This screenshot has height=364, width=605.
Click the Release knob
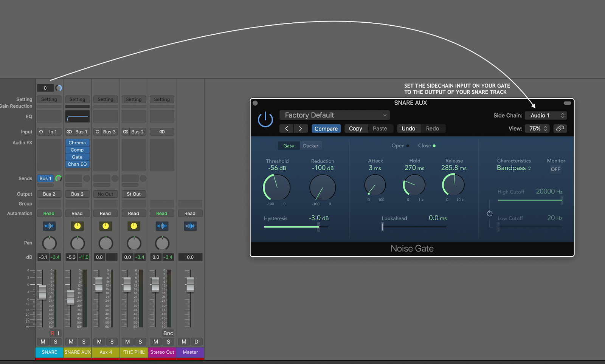coord(453,185)
